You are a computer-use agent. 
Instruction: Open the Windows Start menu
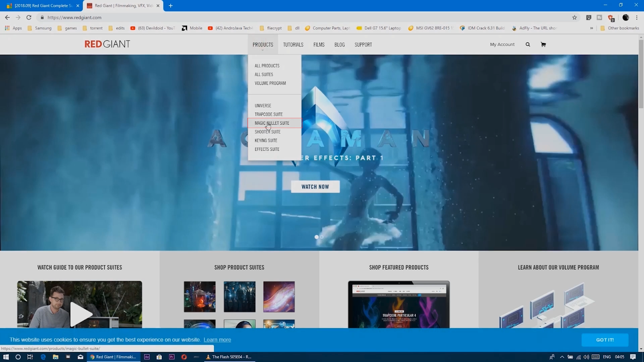6,357
